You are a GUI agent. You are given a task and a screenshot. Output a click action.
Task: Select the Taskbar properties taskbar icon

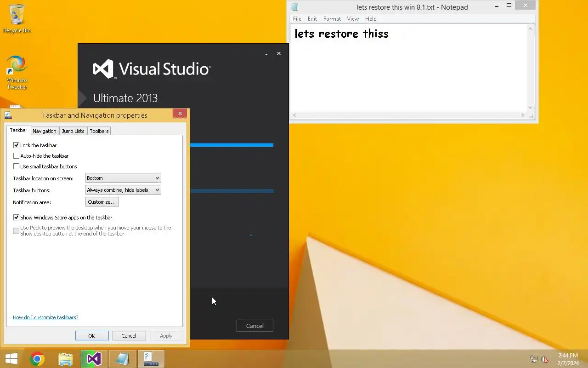pyautogui.click(x=151, y=359)
